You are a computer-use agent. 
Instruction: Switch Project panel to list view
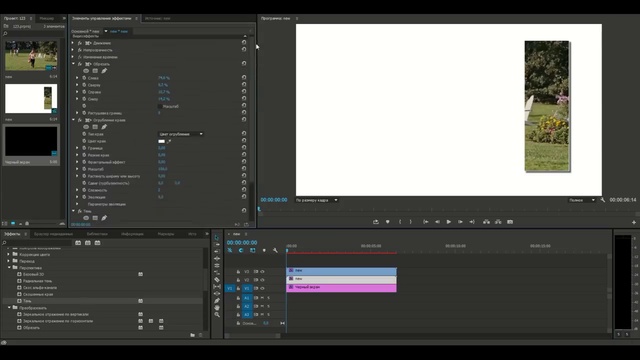tap(5, 224)
